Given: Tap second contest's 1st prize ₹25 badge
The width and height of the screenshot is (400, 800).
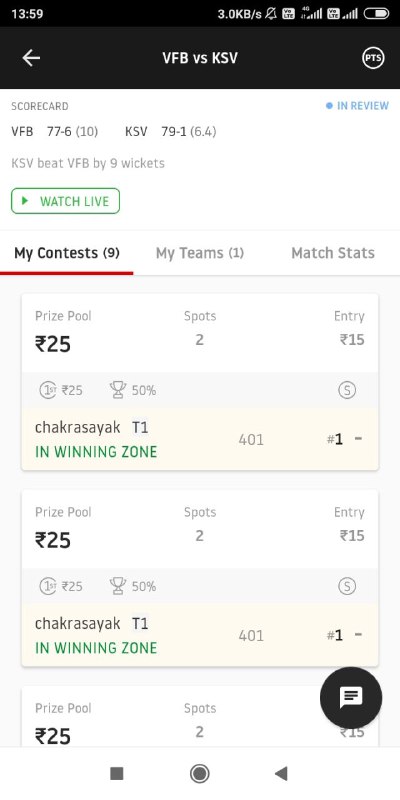Looking at the screenshot, I should click(x=61, y=586).
